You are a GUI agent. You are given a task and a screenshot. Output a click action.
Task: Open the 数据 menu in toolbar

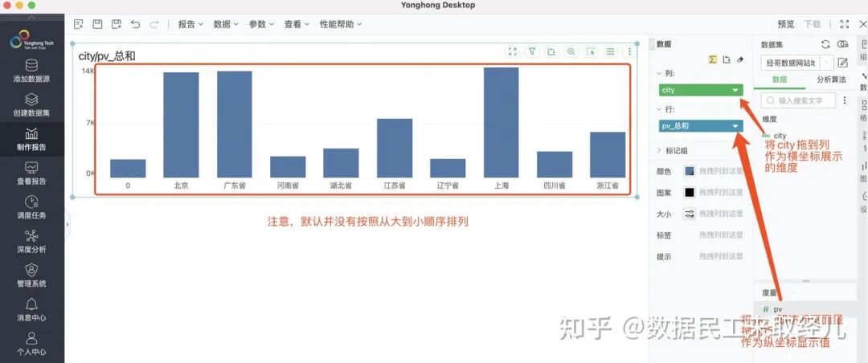[226, 24]
